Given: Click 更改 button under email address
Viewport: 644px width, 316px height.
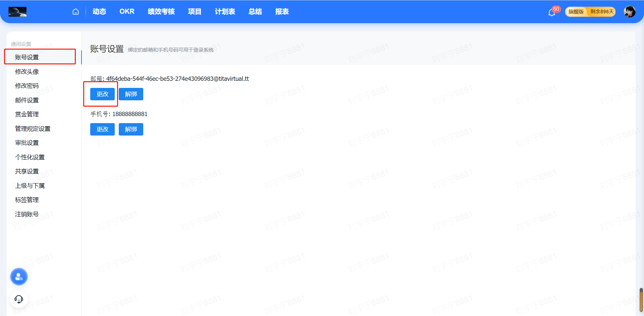Looking at the screenshot, I should click(102, 94).
